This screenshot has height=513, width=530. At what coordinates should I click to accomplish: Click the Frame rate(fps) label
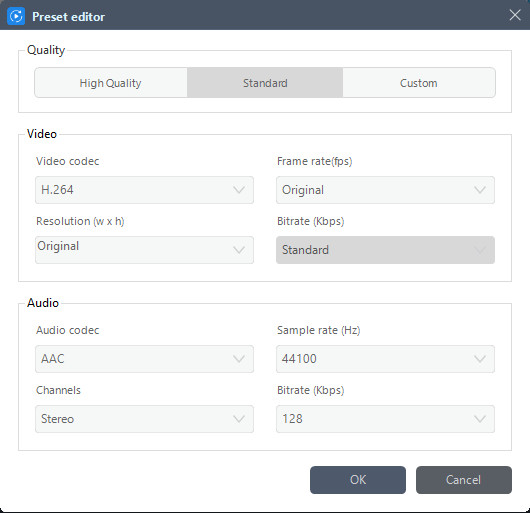(x=315, y=161)
